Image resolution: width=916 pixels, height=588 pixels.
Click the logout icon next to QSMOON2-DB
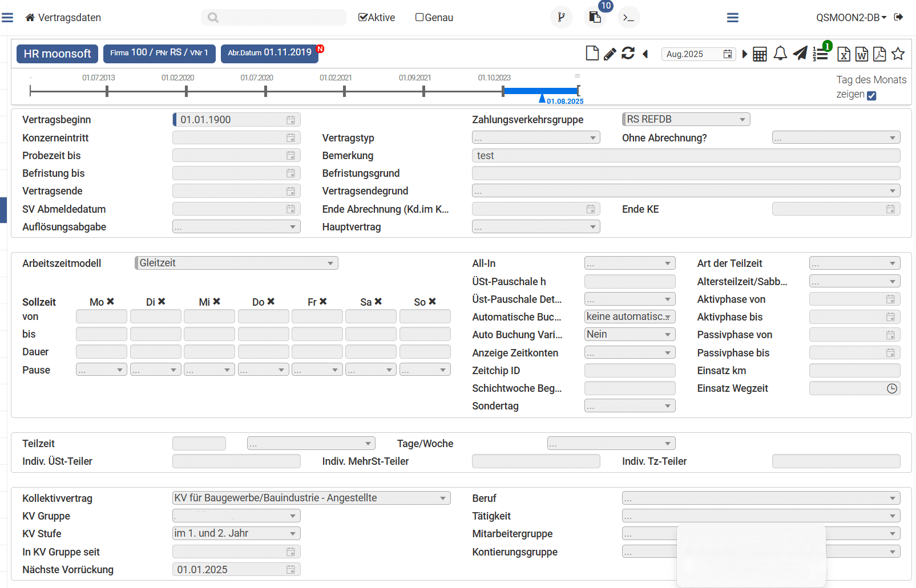pyautogui.click(x=898, y=17)
